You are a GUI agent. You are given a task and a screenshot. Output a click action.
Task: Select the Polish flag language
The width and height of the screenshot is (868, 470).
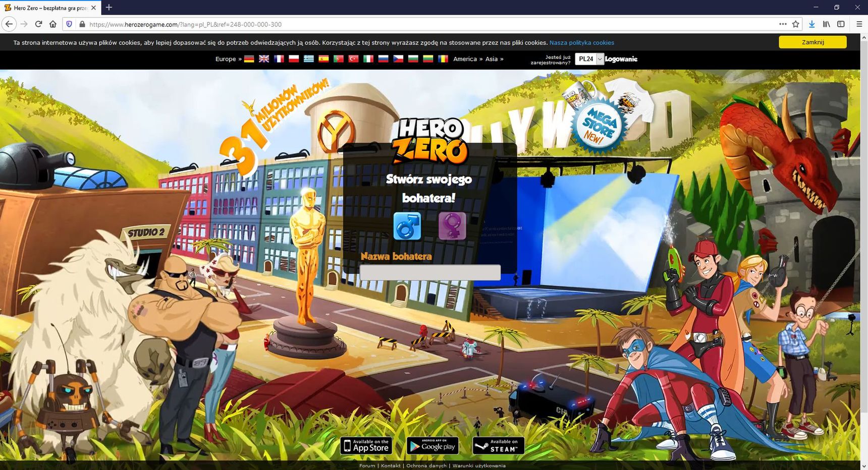click(x=294, y=59)
